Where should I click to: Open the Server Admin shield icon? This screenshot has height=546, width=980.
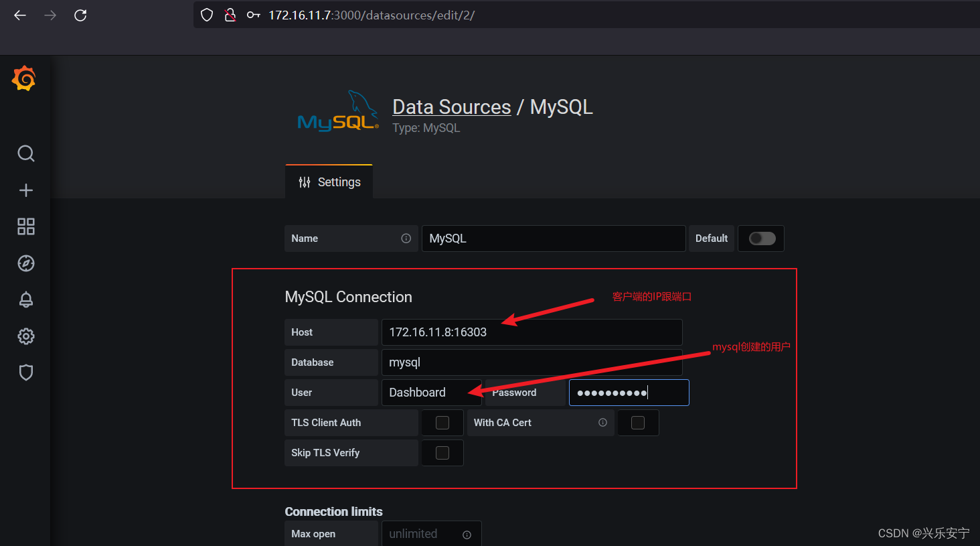26,372
